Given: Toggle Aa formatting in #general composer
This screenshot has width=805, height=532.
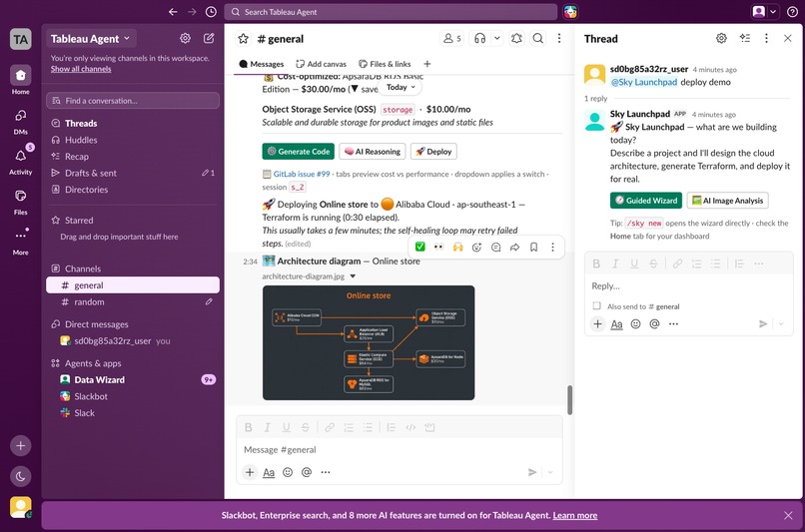Looking at the screenshot, I should pos(269,472).
